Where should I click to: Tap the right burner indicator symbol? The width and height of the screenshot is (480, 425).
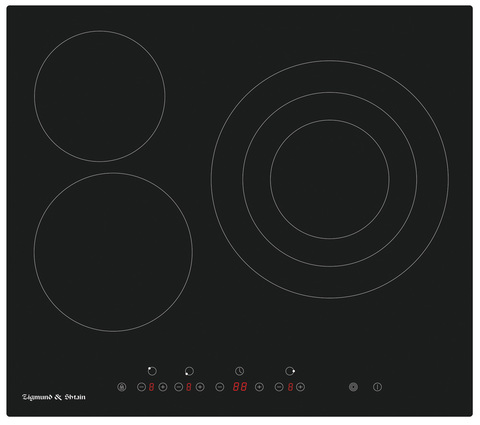[x=290, y=371]
